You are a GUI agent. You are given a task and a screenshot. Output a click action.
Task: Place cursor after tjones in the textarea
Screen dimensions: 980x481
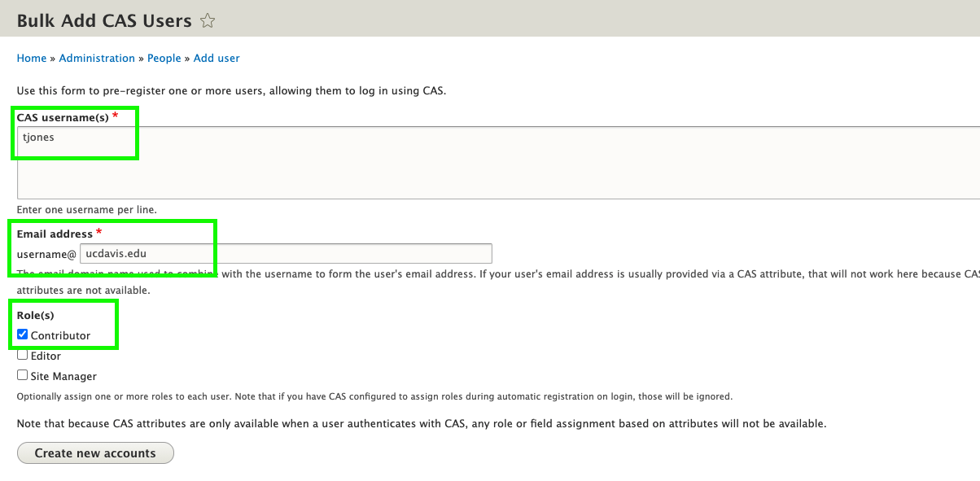tap(56, 138)
